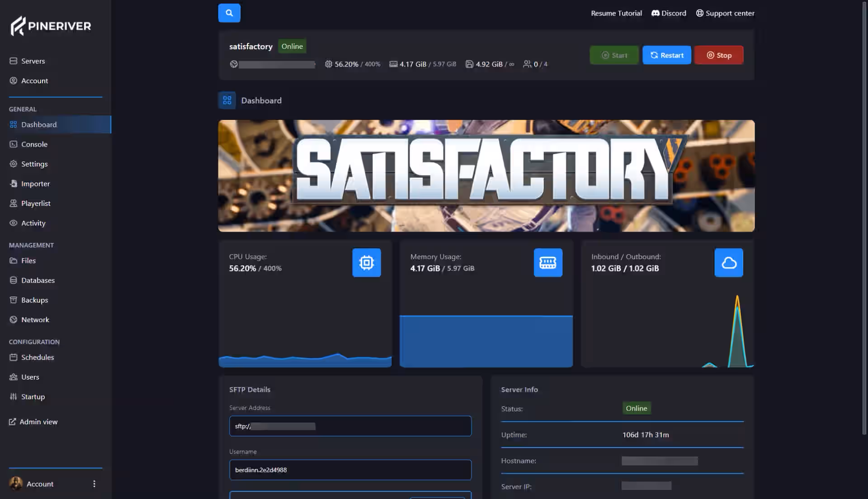
Task: Click the 0 / 4 player count
Action: (535, 64)
